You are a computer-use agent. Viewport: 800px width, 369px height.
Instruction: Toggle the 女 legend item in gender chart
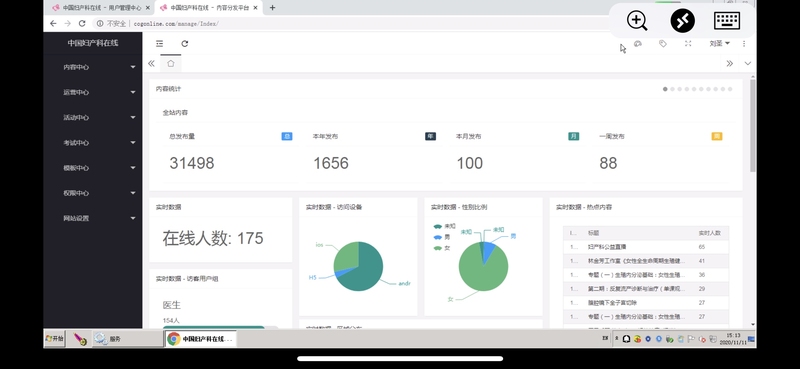click(x=442, y=249)
